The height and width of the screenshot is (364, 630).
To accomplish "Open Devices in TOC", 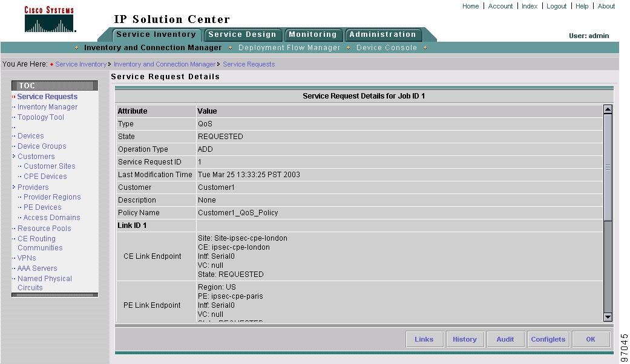I will [x=30, y=136].
